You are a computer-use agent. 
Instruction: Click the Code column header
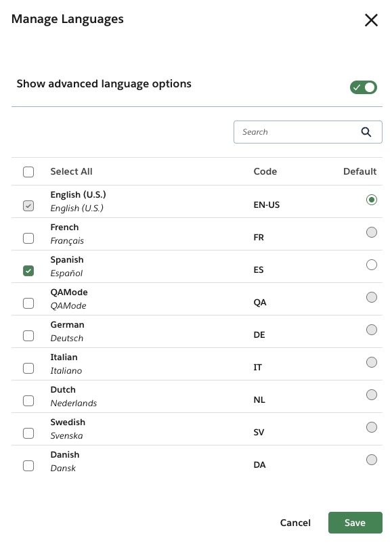265,171
